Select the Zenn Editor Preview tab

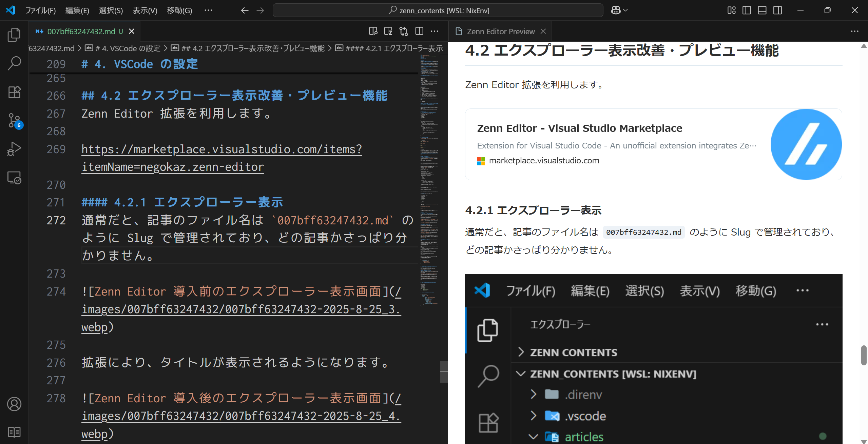tap(500, 31)
